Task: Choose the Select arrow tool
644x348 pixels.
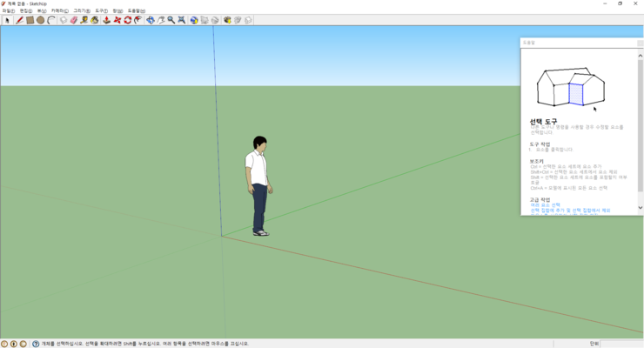Action: (7, 20)
